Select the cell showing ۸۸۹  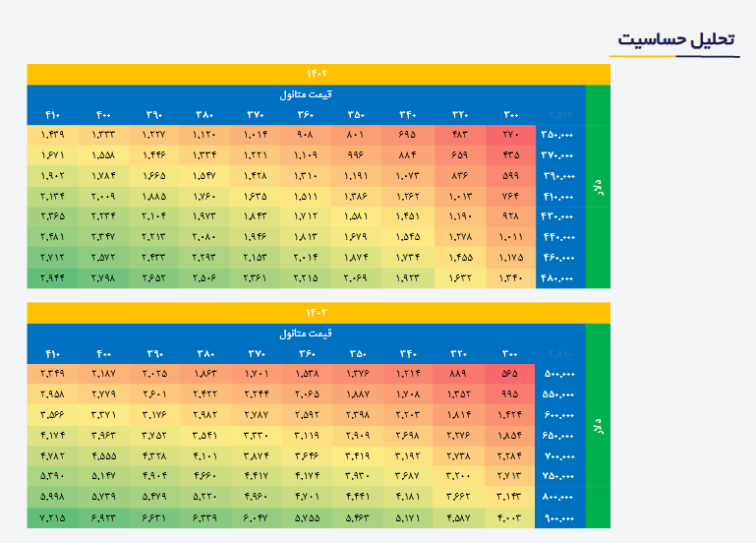[459, 373]
